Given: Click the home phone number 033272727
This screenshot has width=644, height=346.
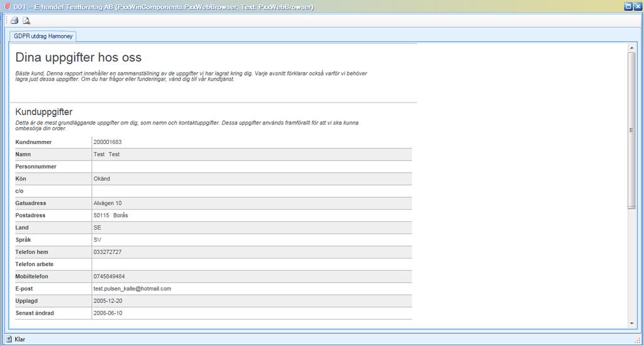Looking at the screenshot, I should (x=108, y=252).
